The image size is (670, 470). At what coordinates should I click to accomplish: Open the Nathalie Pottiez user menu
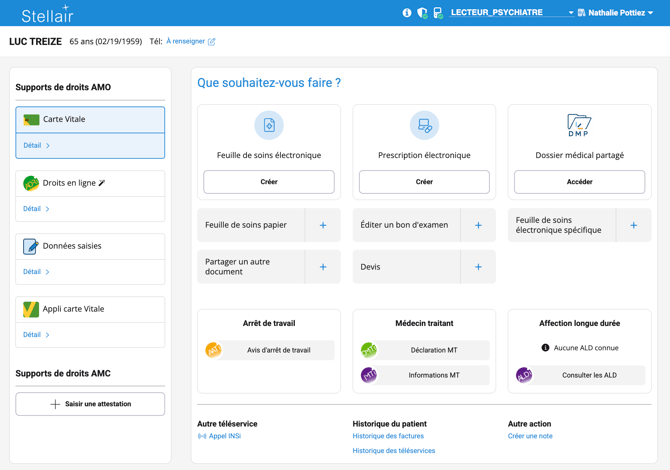(x=615, y=13)
